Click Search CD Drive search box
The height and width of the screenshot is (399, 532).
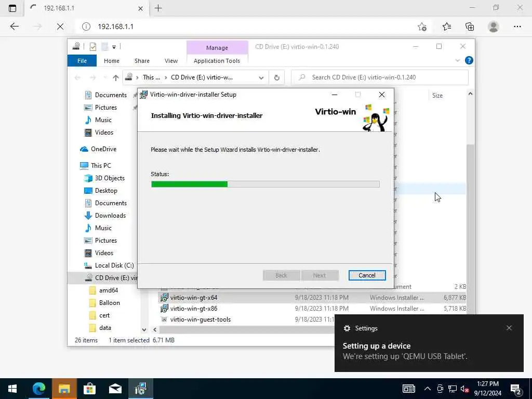click(380, 77)
